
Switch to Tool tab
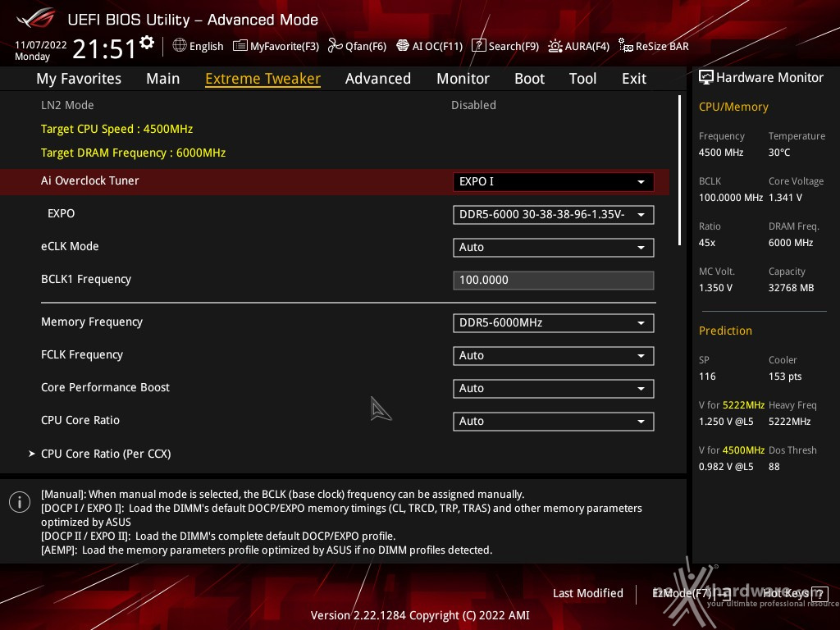[x=582, y=79]
